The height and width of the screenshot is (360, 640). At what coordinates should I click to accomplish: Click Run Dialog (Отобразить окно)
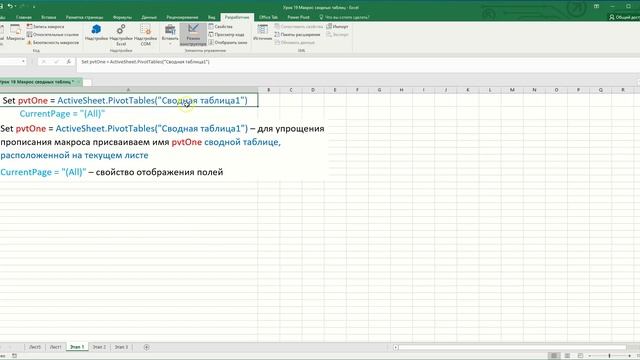pyautogui.click(x=228, y=42)
